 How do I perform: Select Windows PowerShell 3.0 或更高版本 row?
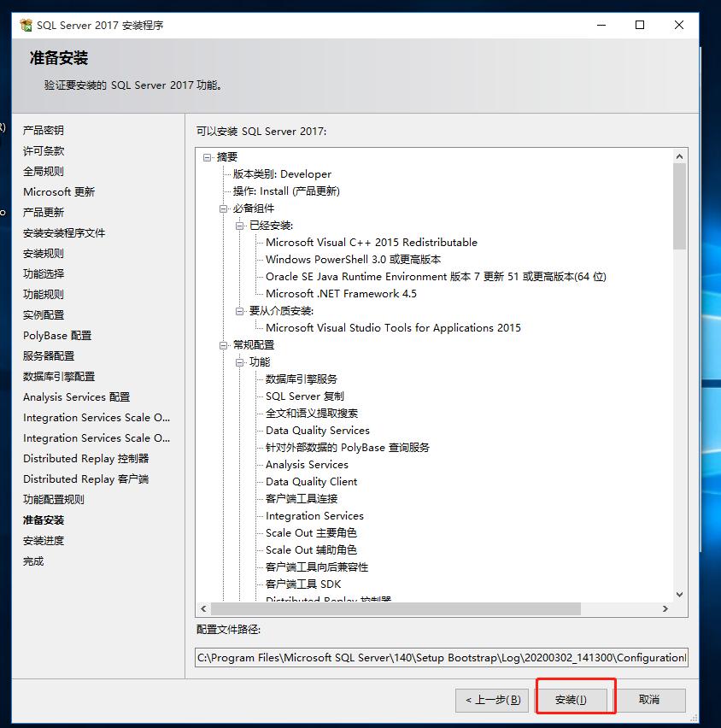[353, 260]
